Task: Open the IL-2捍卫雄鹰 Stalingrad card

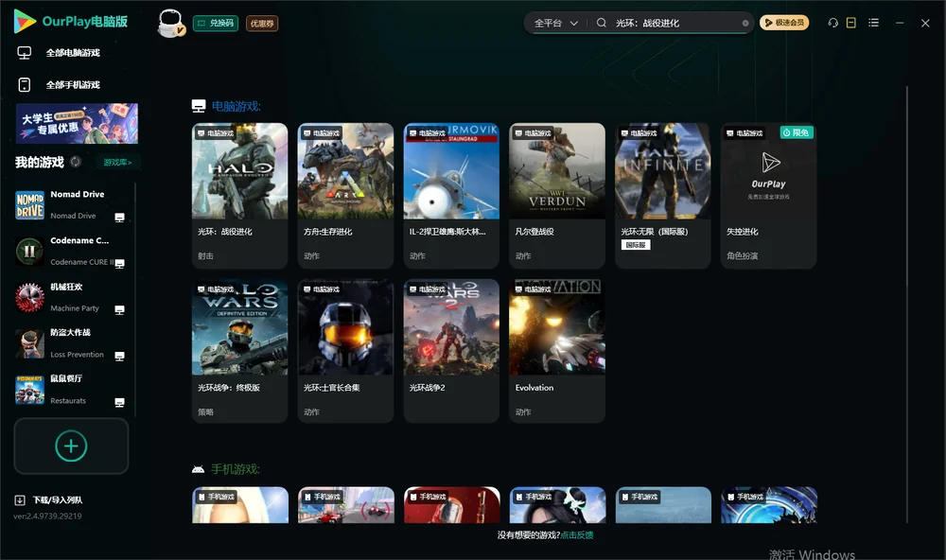Action: coord(451,196)
